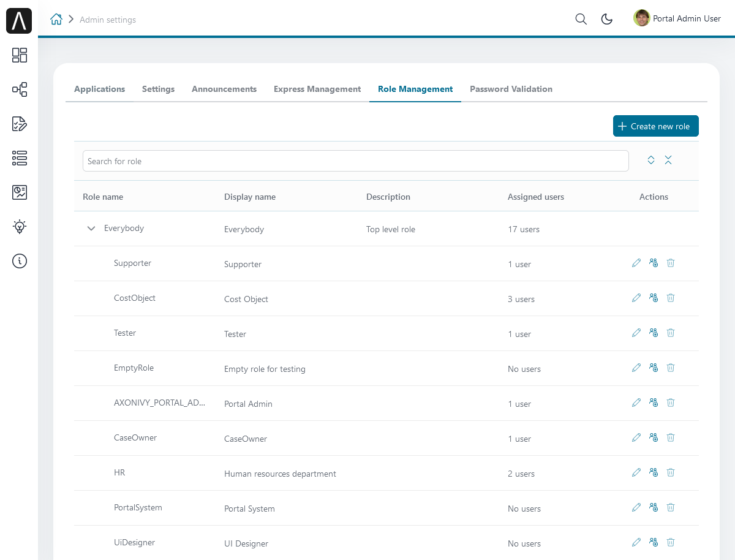
Task: Focus the Search for role field
Action: [x=355, y=161]
